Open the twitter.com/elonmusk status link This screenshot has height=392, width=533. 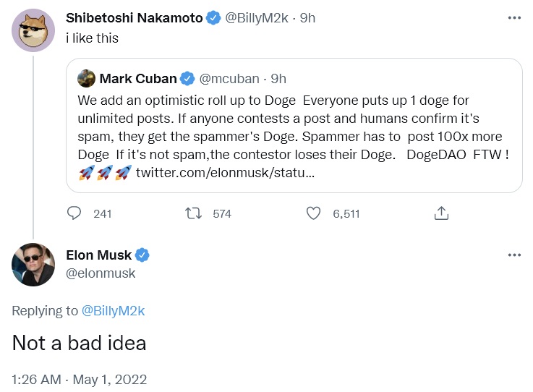(225, 174)
